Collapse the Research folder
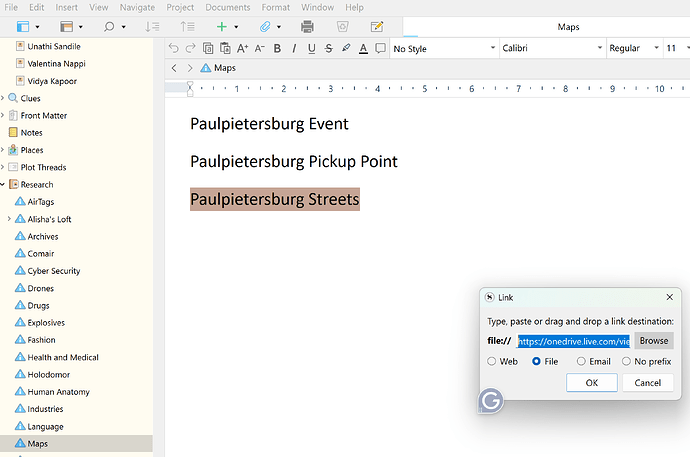 (3, 184)
